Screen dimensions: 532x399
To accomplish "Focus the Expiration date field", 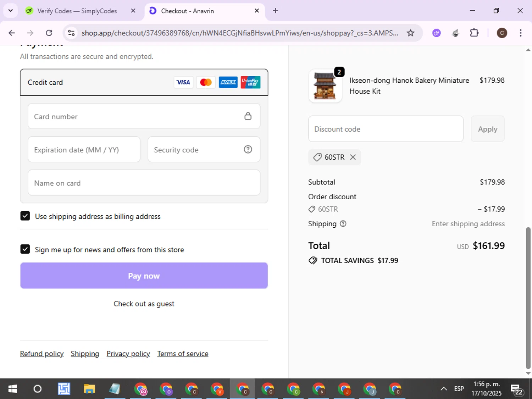I will pyautogui.click(x=84, y=150).
